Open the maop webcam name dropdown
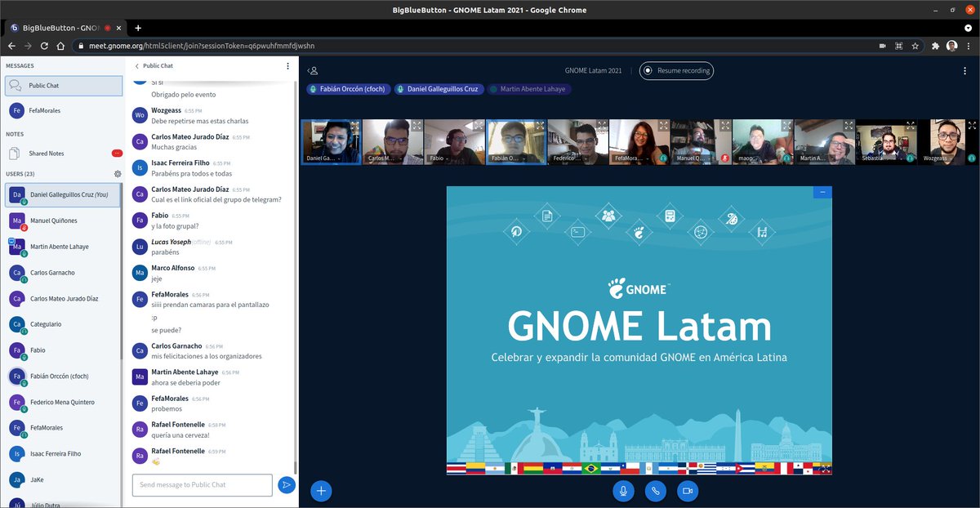Viewport: 980px width, 508px height. [x=746, y=158]
